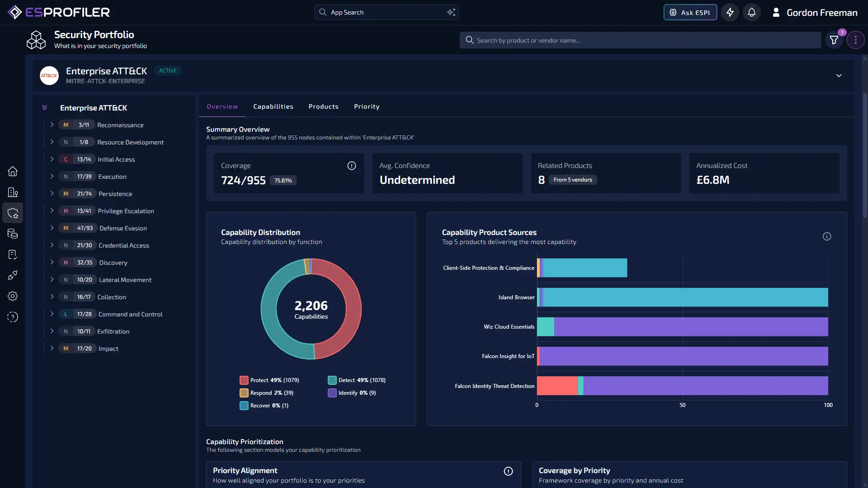Select the Lateral Movement tree item
The image size is (868, 488).
click(x=125, y=279)
